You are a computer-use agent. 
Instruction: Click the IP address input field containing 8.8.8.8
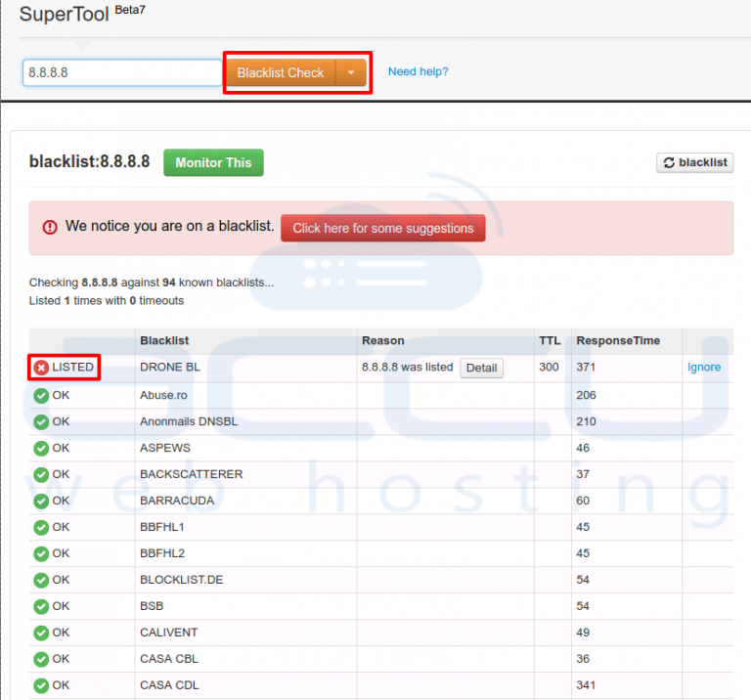pos(123,72)
